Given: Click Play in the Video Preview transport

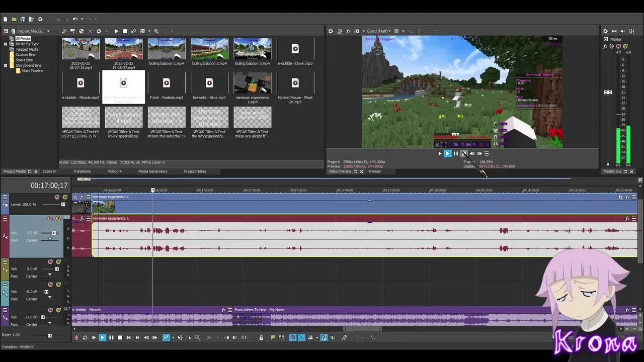Looking at the screenshot, I should pyautogui.click(x=447, y=153).
